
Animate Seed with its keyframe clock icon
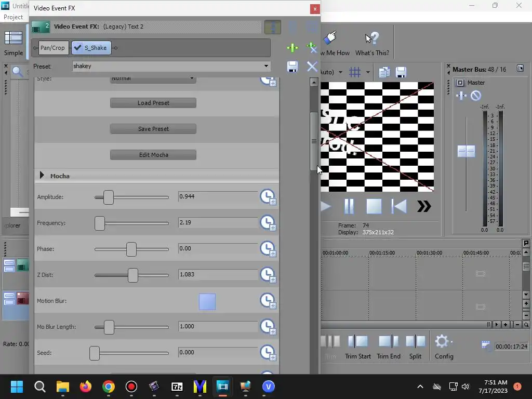[x=268, y=353]
